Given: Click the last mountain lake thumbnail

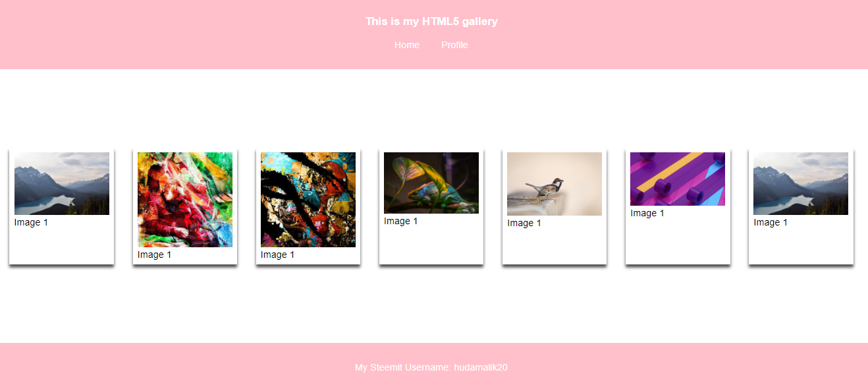Looking at the screenshot, I should click(x=801, y=184).
